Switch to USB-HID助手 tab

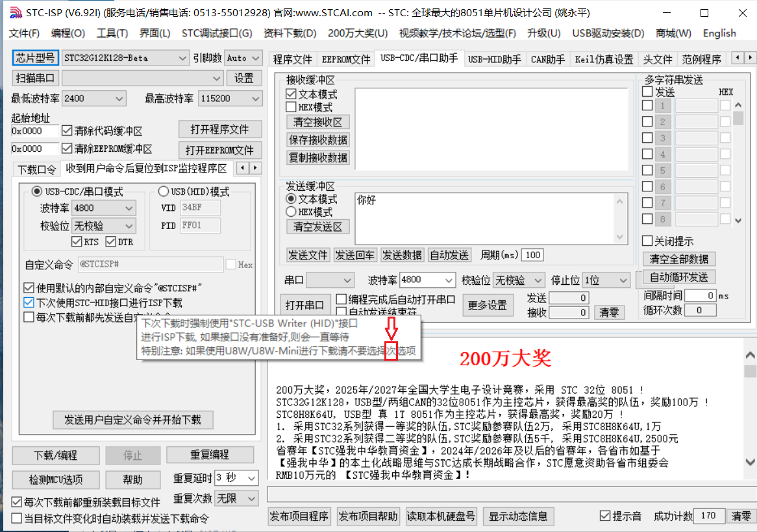(494, 59)
